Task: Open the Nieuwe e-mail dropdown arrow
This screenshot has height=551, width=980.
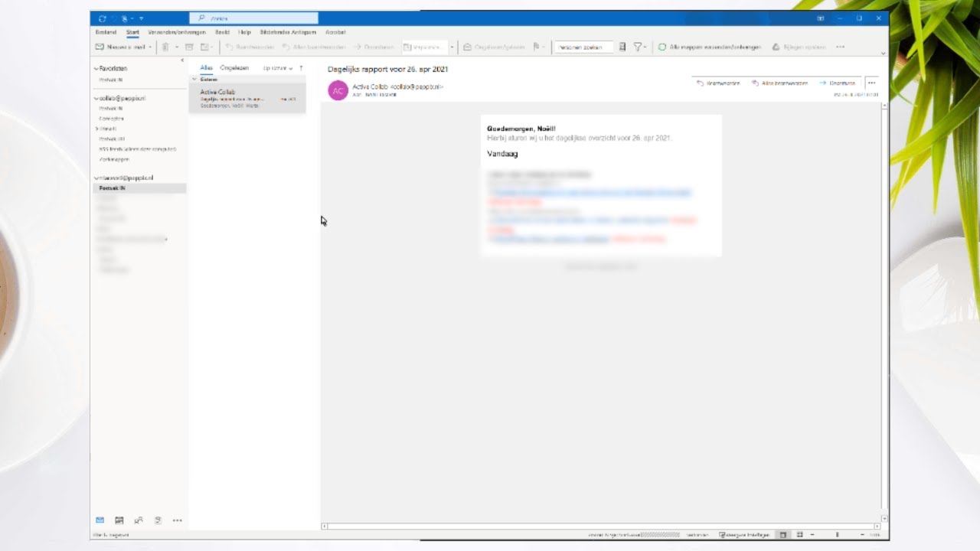Action: pos(150,47)
